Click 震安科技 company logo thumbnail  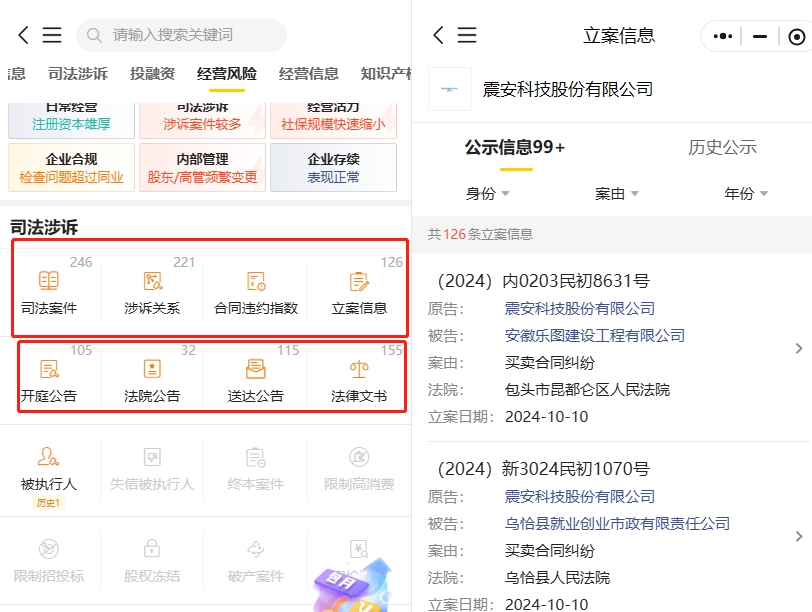point(450,89)
